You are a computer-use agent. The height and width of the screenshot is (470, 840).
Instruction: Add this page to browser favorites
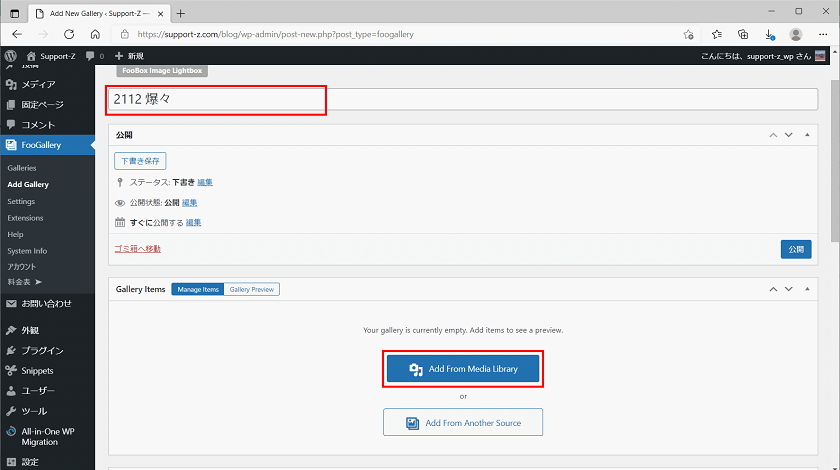690,34
